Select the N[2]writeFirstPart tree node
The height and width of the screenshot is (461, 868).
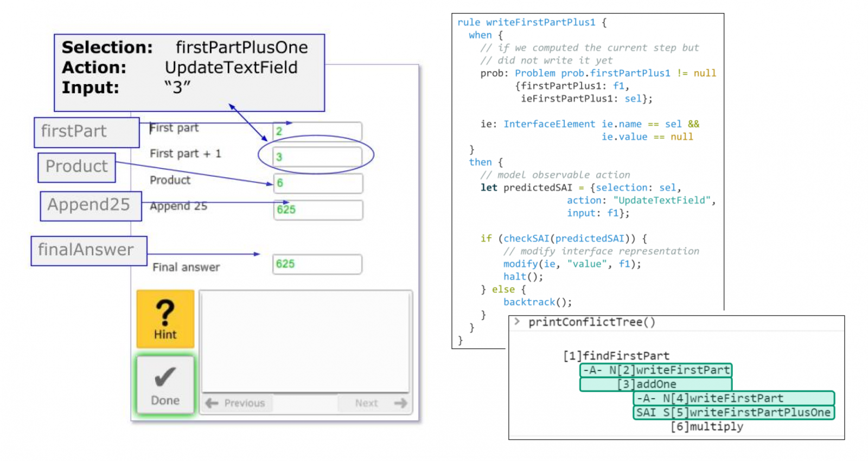(656, 370)
